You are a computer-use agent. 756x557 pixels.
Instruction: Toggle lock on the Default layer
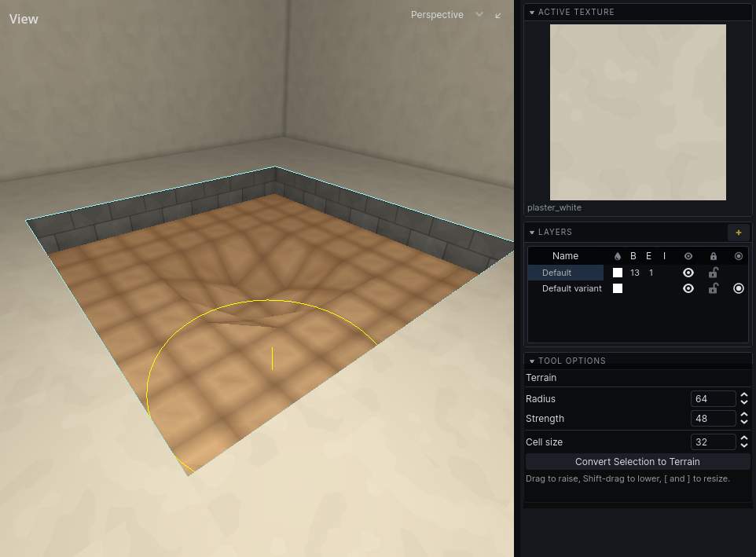pyautogui.click(x=714, y=273)
